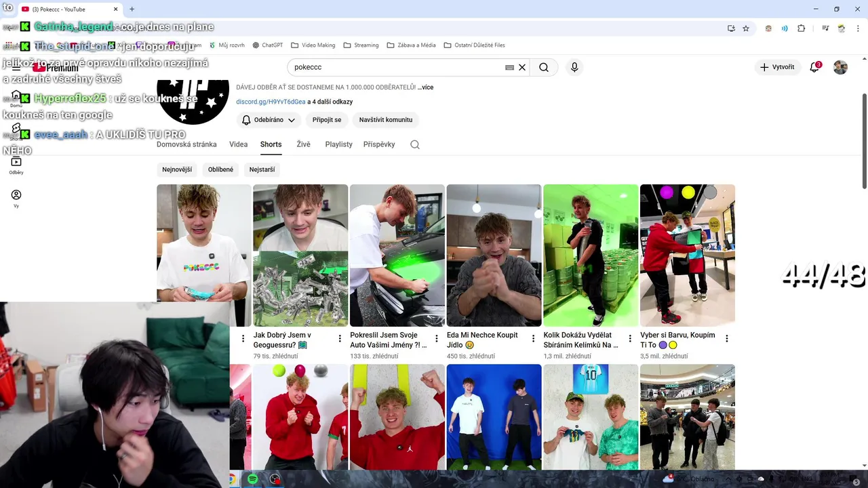The height and width of the screenshot is (488, 868).
Task: Clear the search box with the X
Action: coord(522,67)
